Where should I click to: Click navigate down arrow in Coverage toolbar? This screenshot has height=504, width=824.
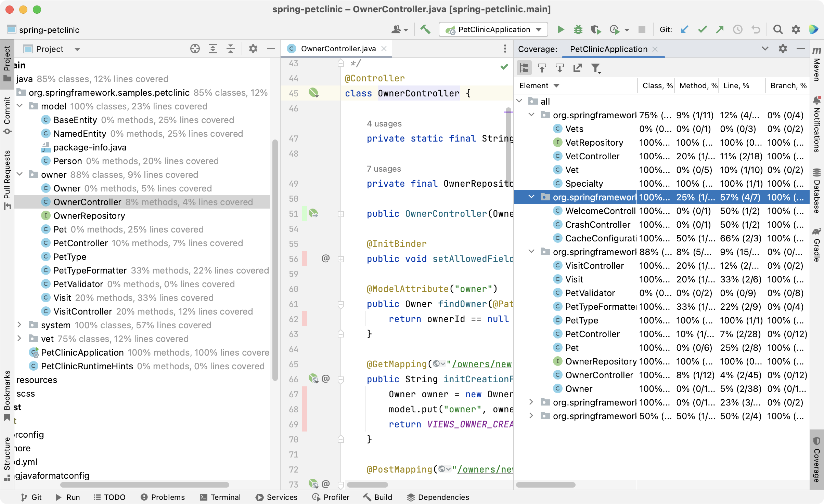tap(559, 68)
